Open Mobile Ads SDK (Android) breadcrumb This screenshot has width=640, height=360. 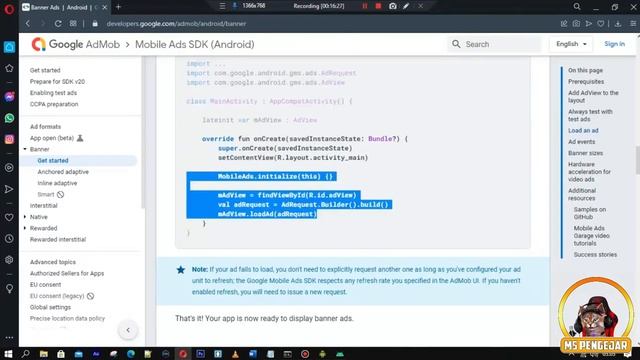[194, 44]
